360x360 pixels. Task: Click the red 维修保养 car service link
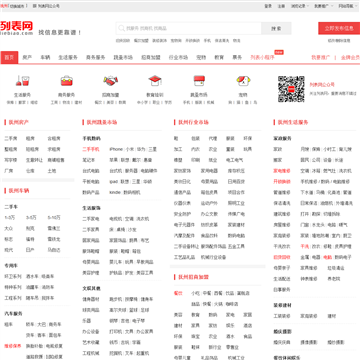[13, 346]
